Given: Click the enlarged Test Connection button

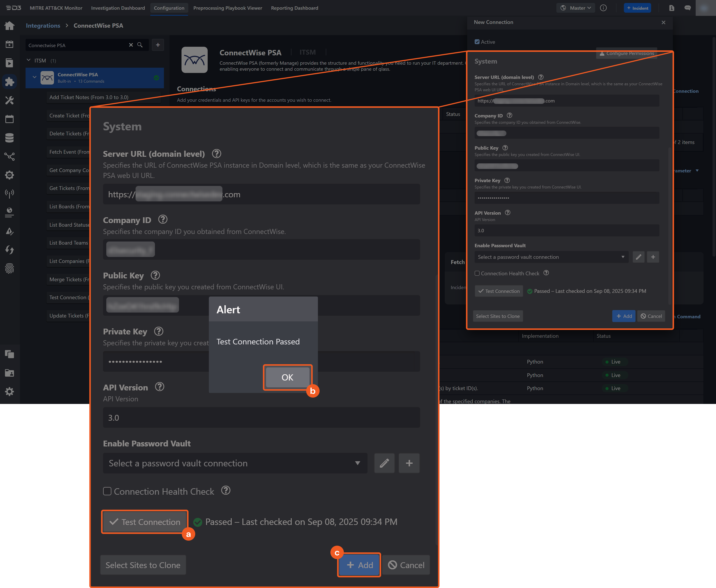Looking at the screenshot, I should click(145, 522).
